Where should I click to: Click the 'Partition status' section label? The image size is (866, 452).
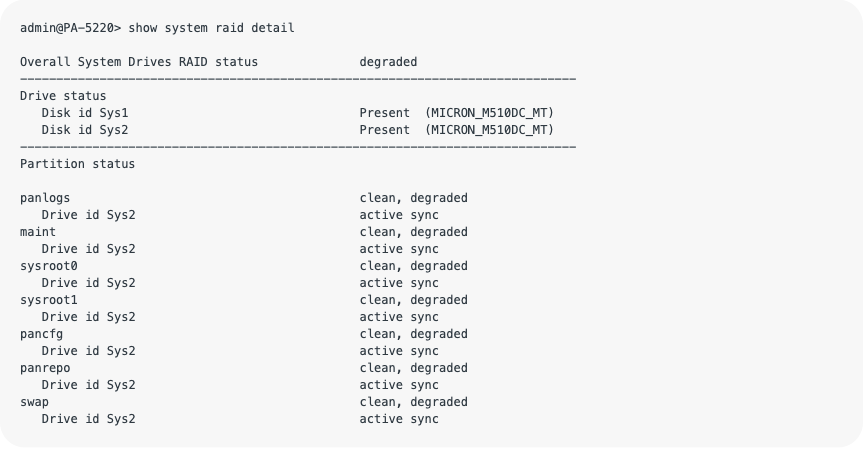pyautogui.click(x=77, y=164)
